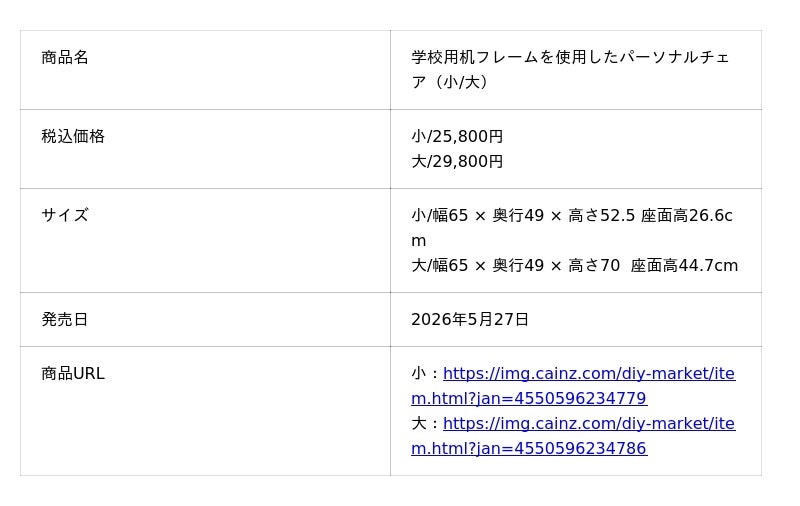Click the release date 2026年5月27日
The width and height of the screenshot is (800, 506).
[470, 320]
